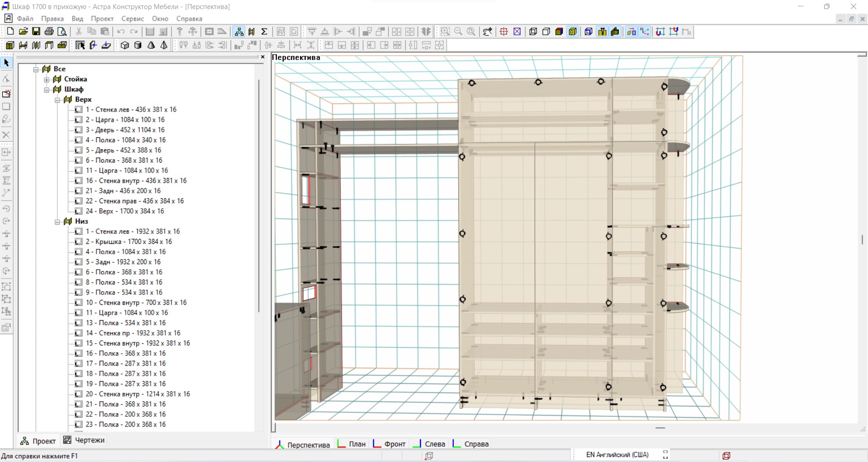
Task: Select the arrow pointer tool in sidebar
Action: (6, 63)
